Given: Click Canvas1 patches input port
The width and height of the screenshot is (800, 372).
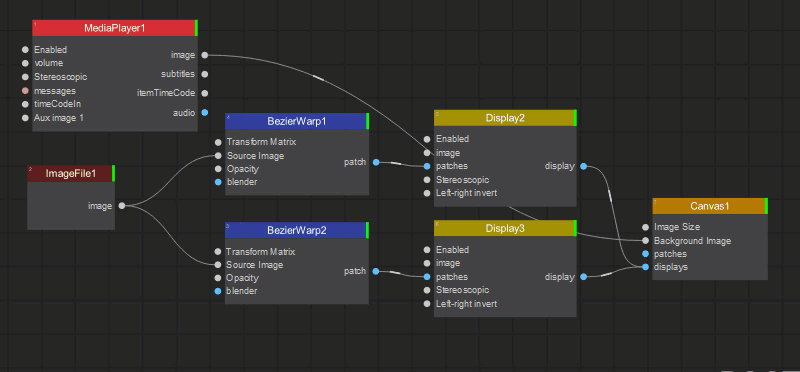Looking at the screenshot, I should [645, 254].
